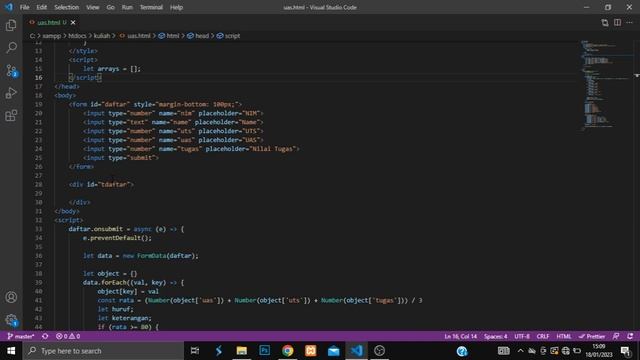Open the Terminal menu

point(151,7)
